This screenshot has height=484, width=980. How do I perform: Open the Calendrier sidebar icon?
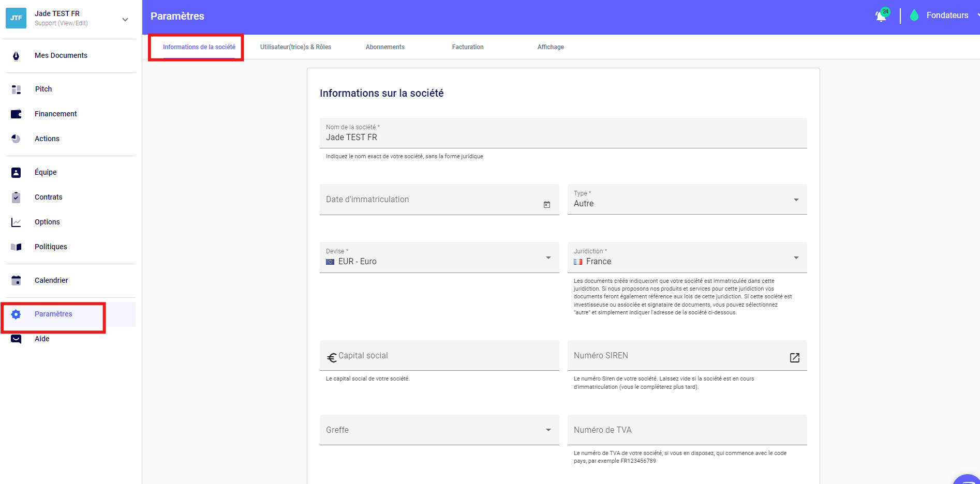tap(16, 281)
